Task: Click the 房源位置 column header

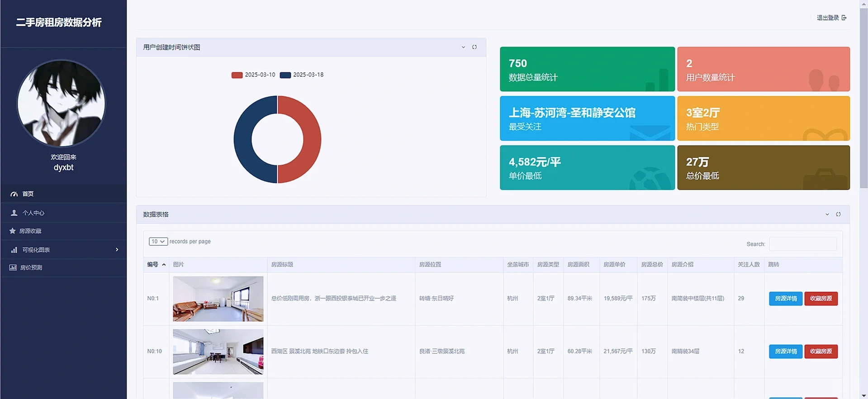Action: coord(459,264)
